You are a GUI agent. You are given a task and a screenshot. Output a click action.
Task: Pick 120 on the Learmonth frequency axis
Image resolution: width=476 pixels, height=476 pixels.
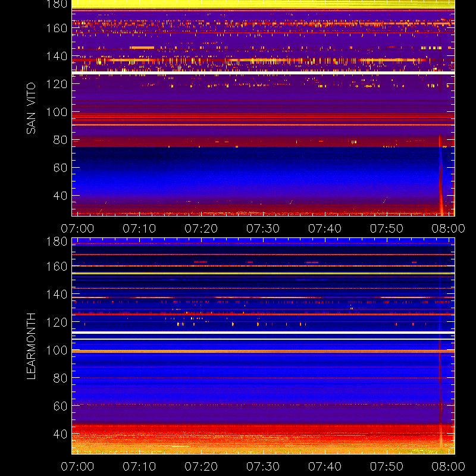pos(57,322)
